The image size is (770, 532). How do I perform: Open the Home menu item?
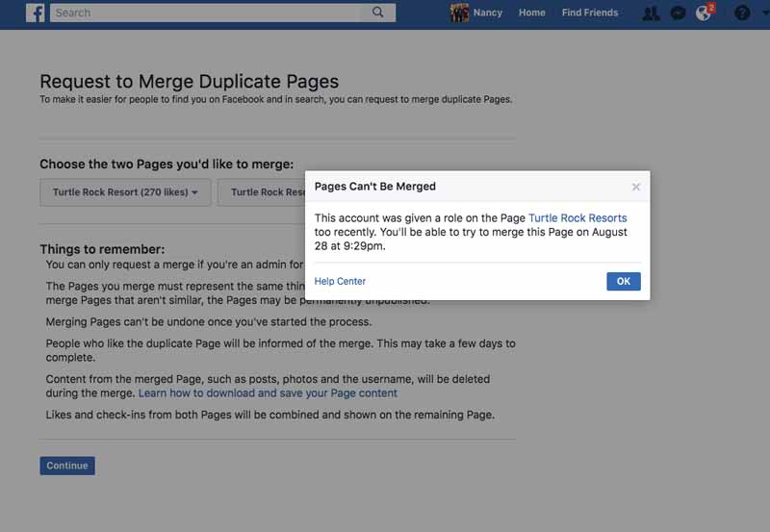click(x=532, y=13)
